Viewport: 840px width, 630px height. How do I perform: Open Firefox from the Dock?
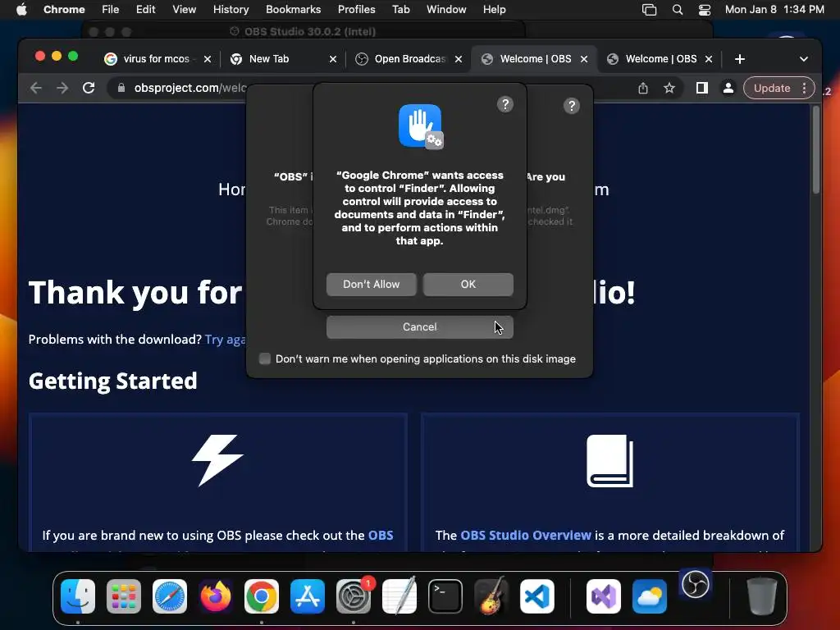tap(216, 596)
